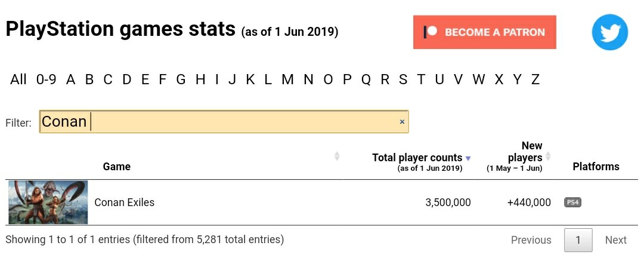Filter games starting with P

click(347, 79)
